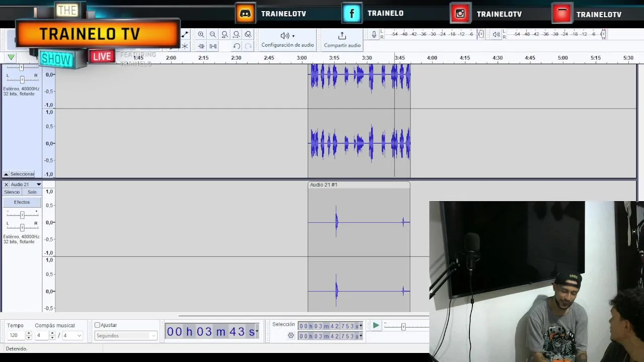Click the 3:00 mark on timeline ruler

coord(301,58)
